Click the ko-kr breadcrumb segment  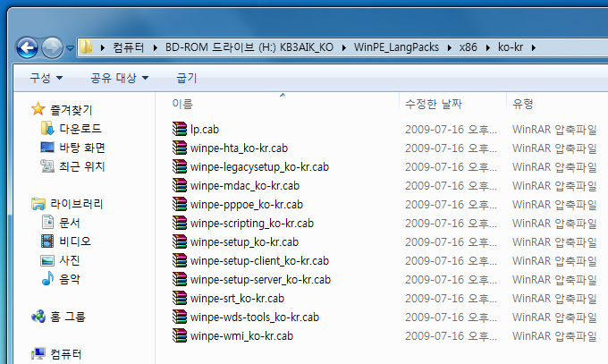point(511,47)
